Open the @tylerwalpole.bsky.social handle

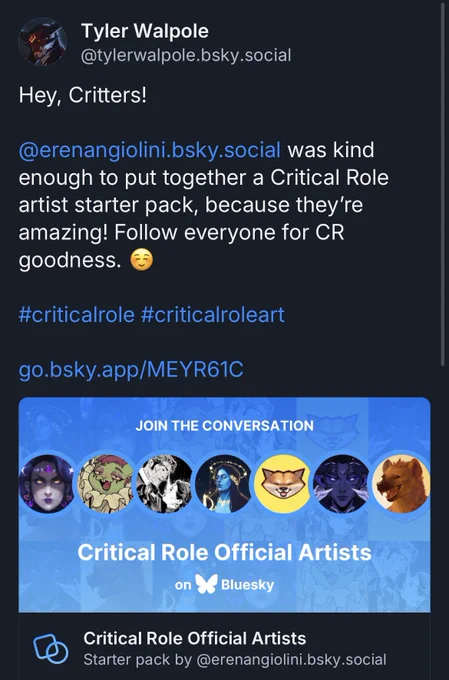[x=186, y=56]
